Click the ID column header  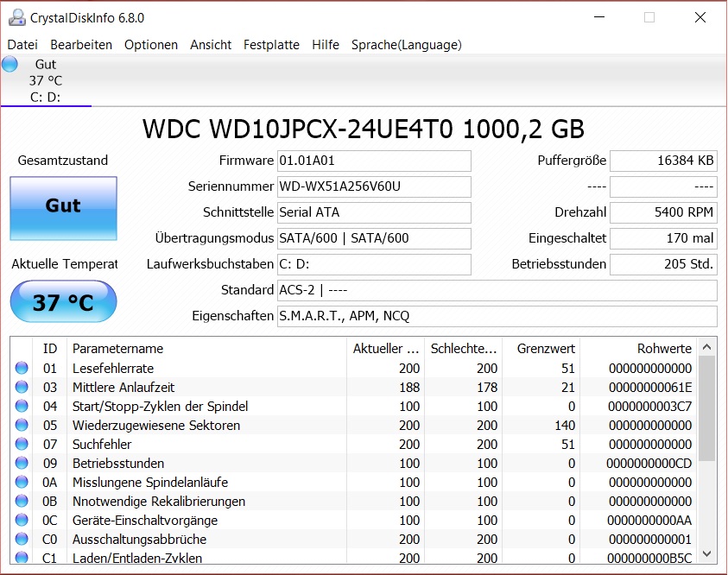(50, 349)
